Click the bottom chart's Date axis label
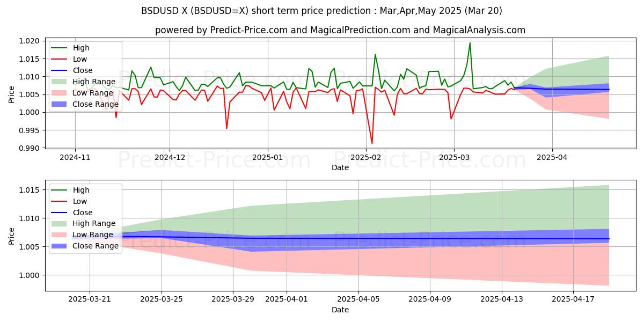 (340, 310)
